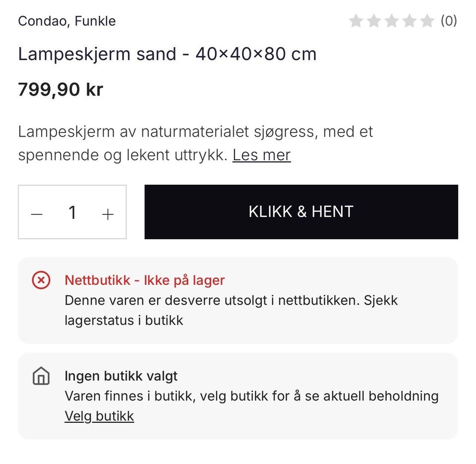Click the Lampeskjerm sand product title
476x464 pixels.
click(x=167, y=54)
